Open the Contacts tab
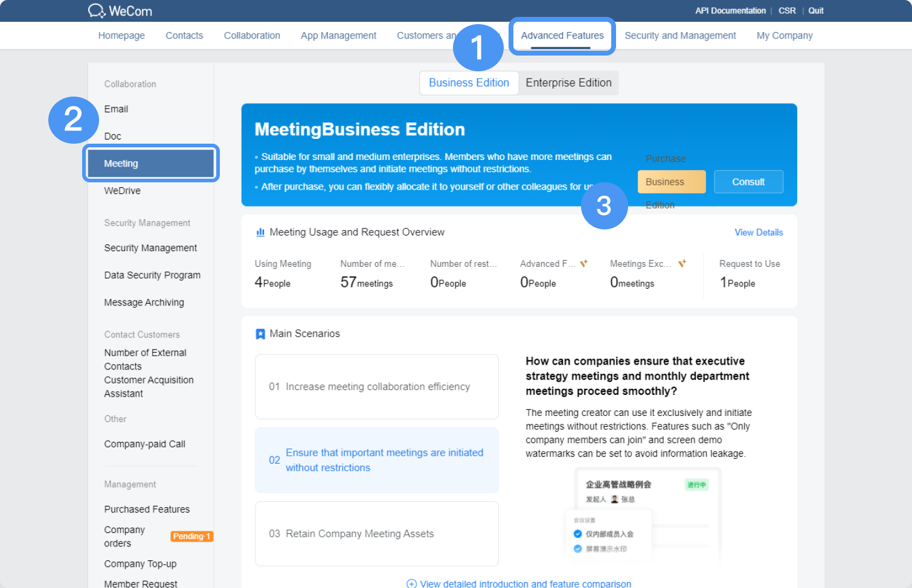 (184, 36)
